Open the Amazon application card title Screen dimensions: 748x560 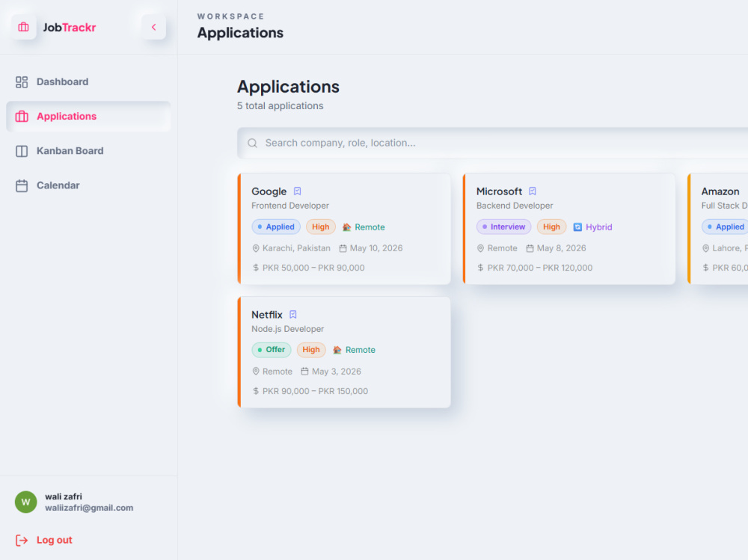click(x=720, y=191)
